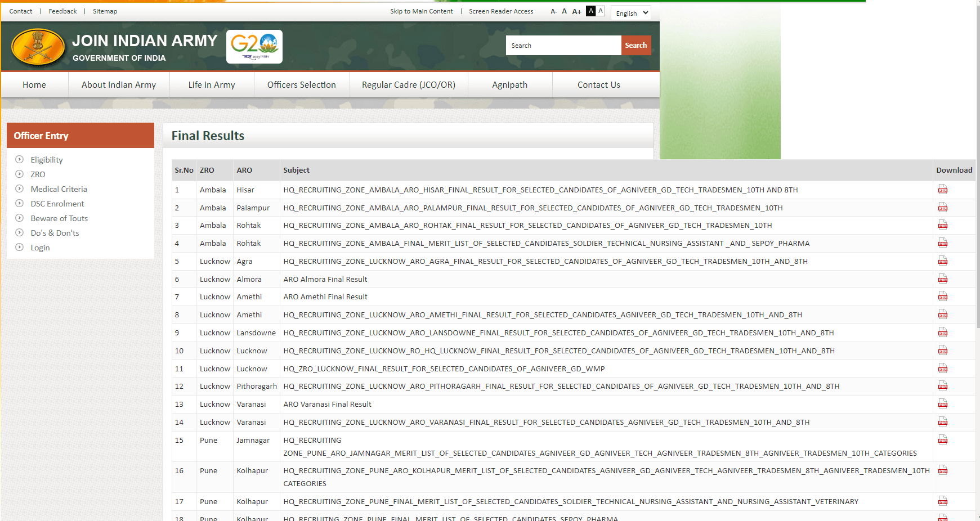Switch to standard white contrast theme
Viewport: 980px width, 521px height.
point(601,11)
